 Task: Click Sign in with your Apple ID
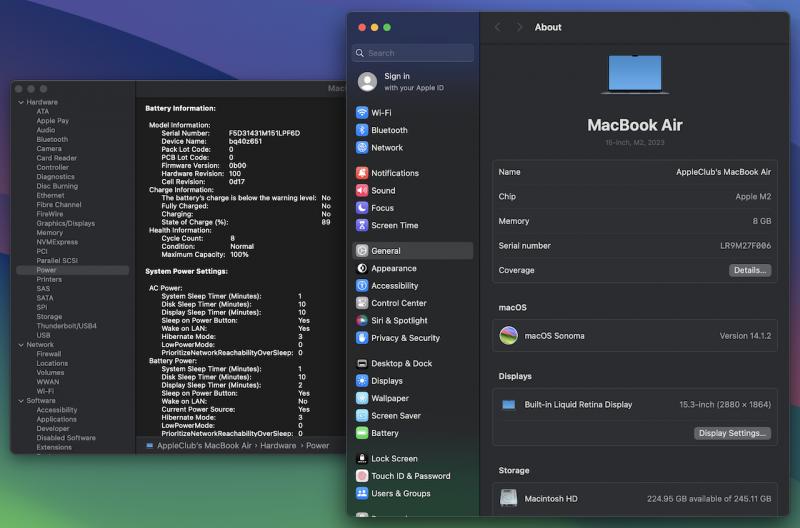[x=413, y=82]
